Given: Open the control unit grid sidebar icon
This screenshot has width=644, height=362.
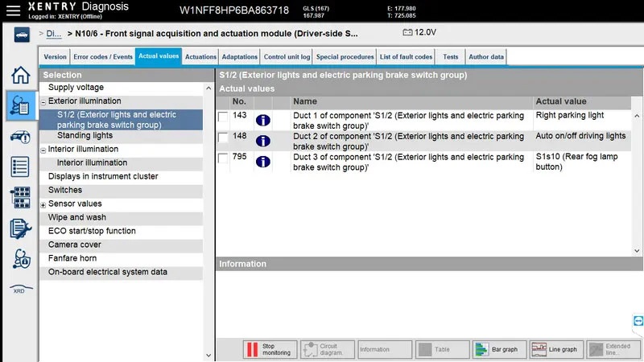Looking at the screenshot, I should (20, 197).
